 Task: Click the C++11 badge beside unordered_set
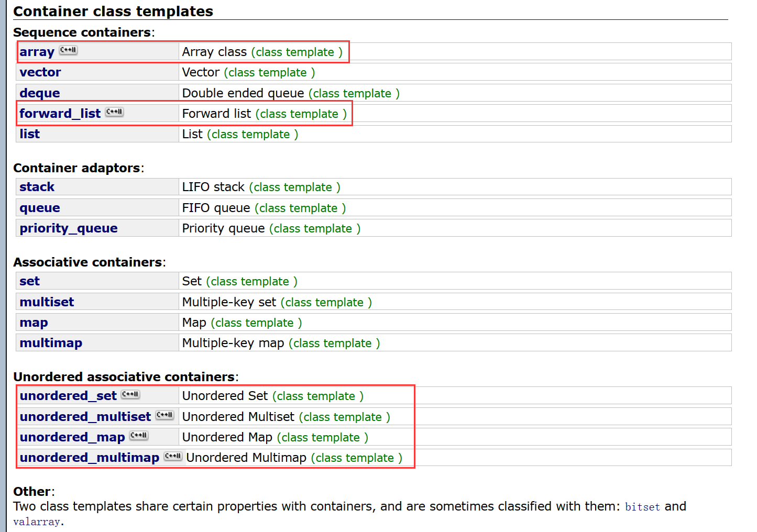(x=130, y=394)
